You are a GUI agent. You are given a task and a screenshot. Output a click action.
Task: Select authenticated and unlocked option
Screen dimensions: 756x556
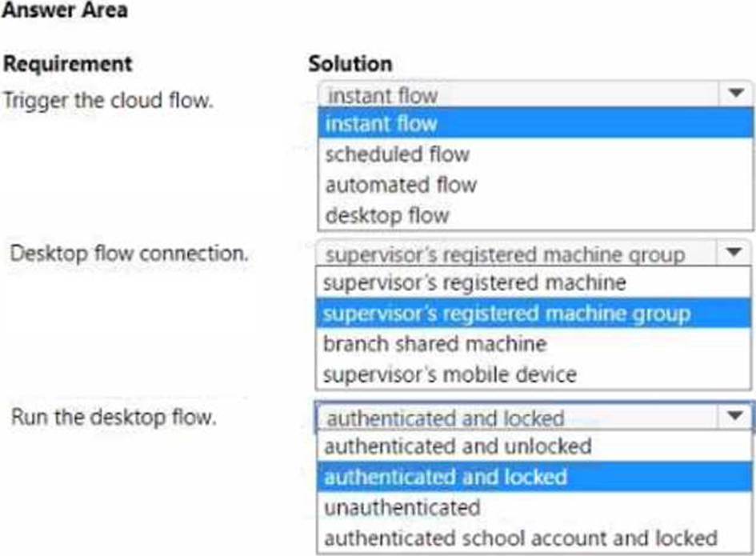tap(534, 446)
